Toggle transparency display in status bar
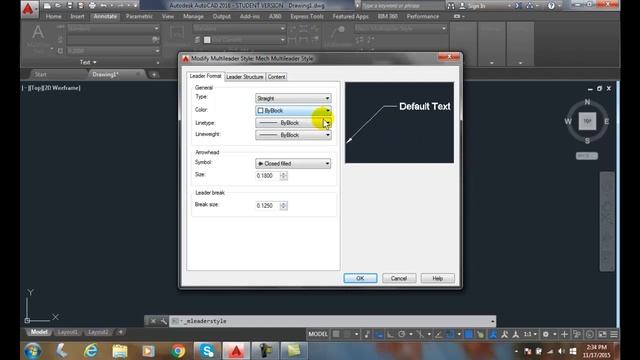The image size is (640, 360). point(480,334)
